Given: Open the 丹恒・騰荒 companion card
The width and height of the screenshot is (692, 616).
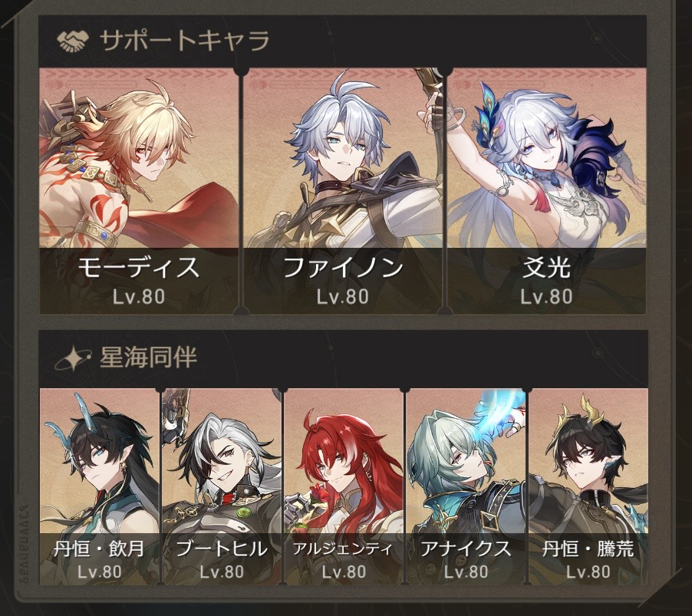Looking at the screenshot, I should coord(588,486).
